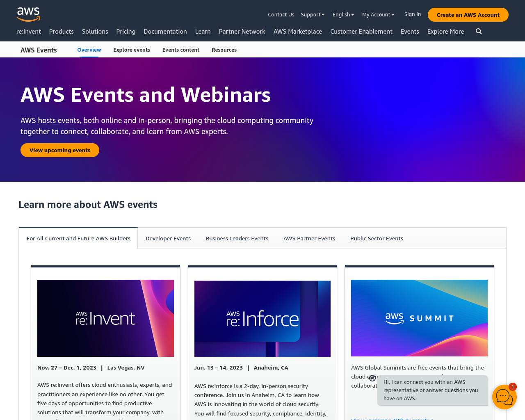Open the Learn menu
Viewport: 525px width, 420px height.
click(x=203, y=32)
